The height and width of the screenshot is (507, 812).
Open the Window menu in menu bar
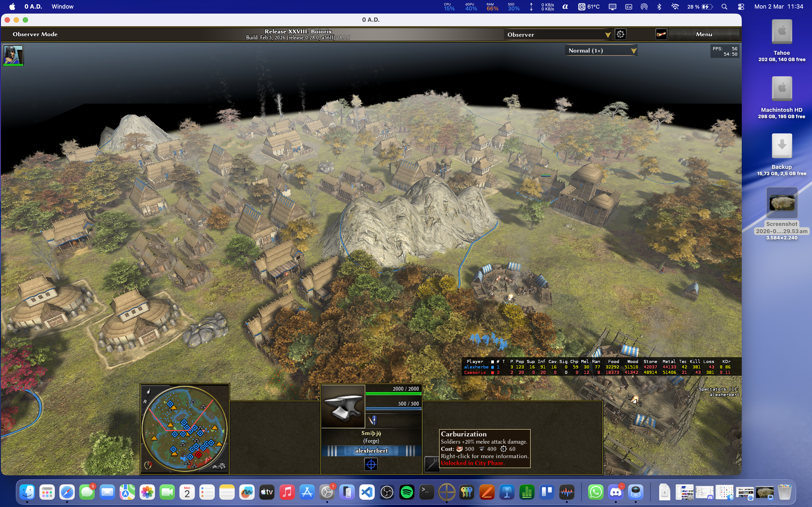(x=62, y=7)
